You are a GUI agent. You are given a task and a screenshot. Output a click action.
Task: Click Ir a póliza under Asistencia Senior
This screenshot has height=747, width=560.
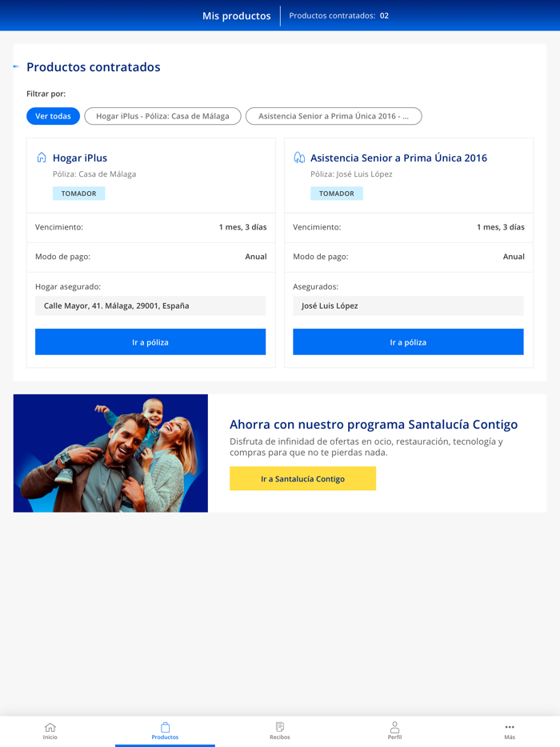[408, 342]
